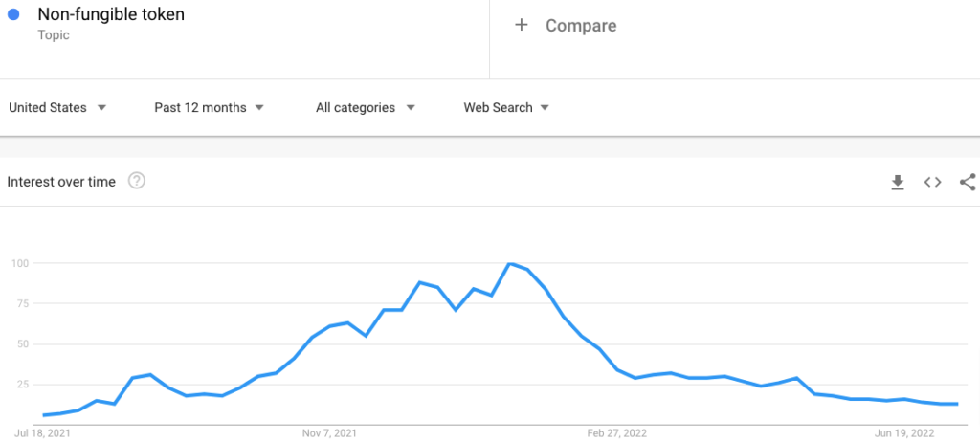Image resolution: width=980 pixels, height=442 pixels.
Task: Click the Feb 27, 2022 axis label
Action: [x=615, y=432]
